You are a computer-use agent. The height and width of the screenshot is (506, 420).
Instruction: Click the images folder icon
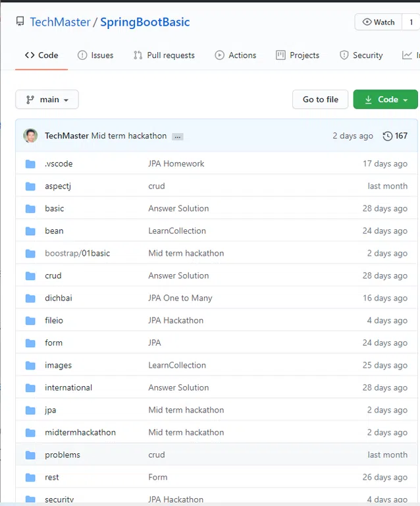click(x=30, y=366)
